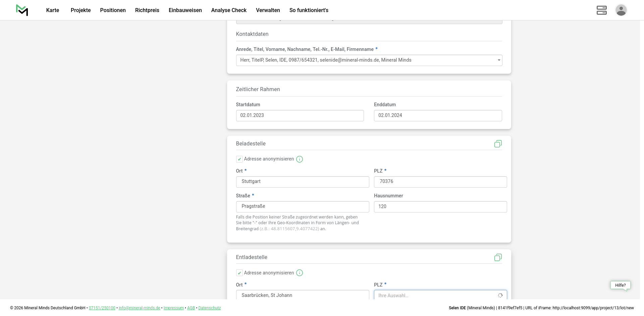Image resolution: width=644 pixels, height=316 pixels.
Task: Show info for Entladestelle address anonymization
Action: click(300, 273)
